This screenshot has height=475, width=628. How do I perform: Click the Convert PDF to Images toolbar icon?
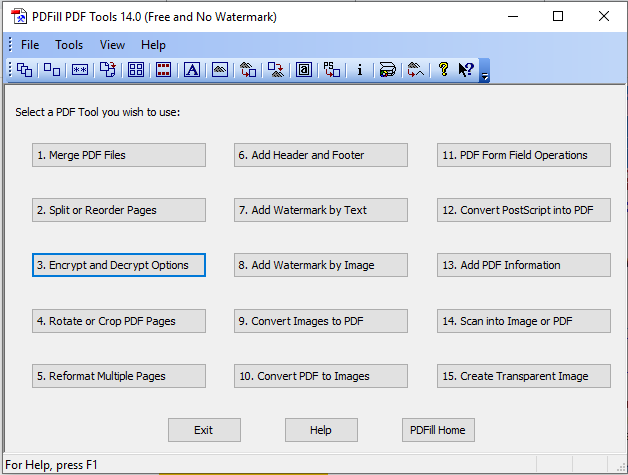(x=276, y=70)
